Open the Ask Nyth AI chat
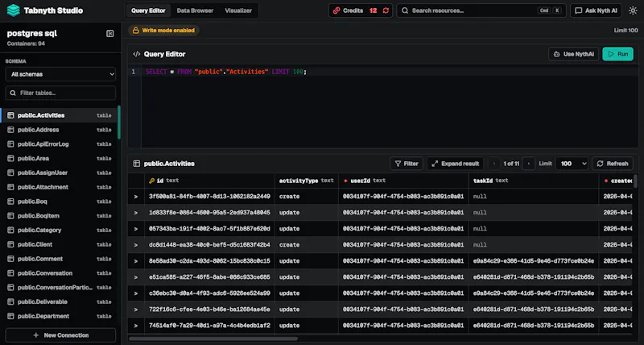Image resolution: width=644 pixels, height=345 pixels. click(x=596, y=10)
